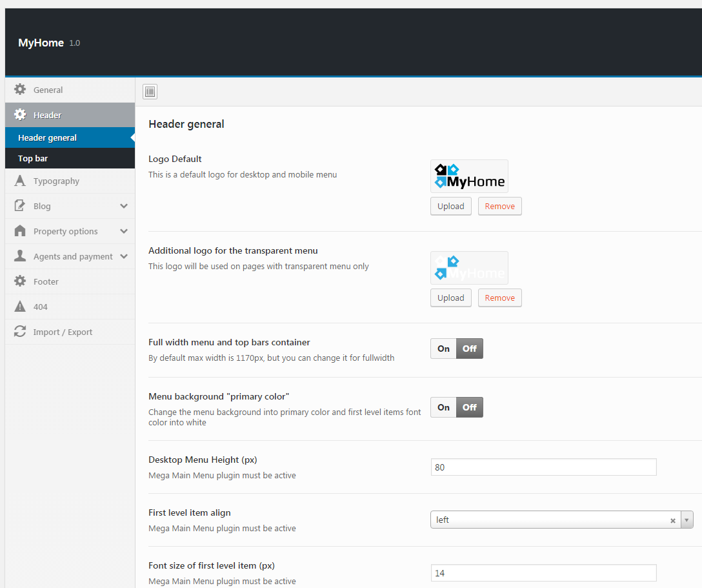The width and height of the screenshot is (702, 588).
Task: Click the 404 warning triangle icon
Action: 20,307
